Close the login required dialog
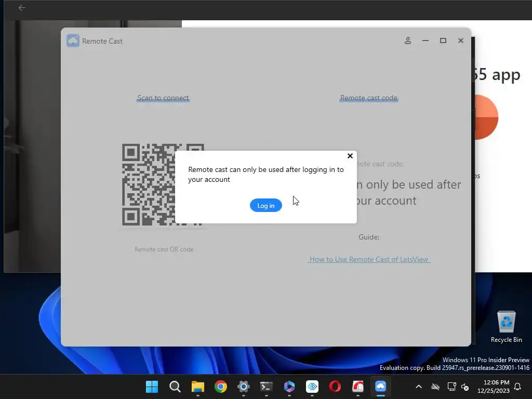The height and width of the screenshot is (399, 532). pos(350,156)
